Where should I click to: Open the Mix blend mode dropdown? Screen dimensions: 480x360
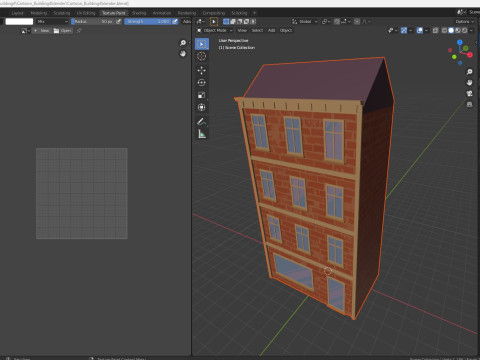(x=52, y=21)
